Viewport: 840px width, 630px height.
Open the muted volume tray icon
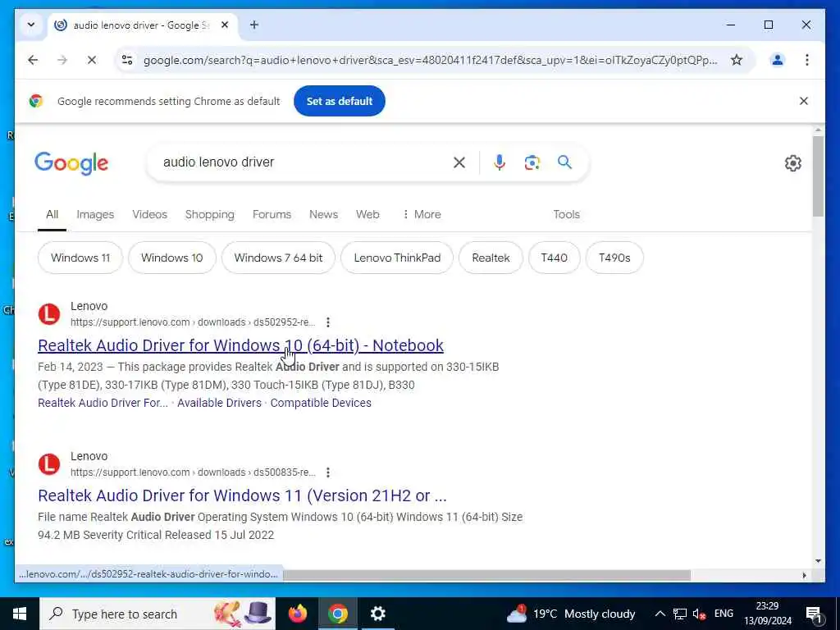699,614
